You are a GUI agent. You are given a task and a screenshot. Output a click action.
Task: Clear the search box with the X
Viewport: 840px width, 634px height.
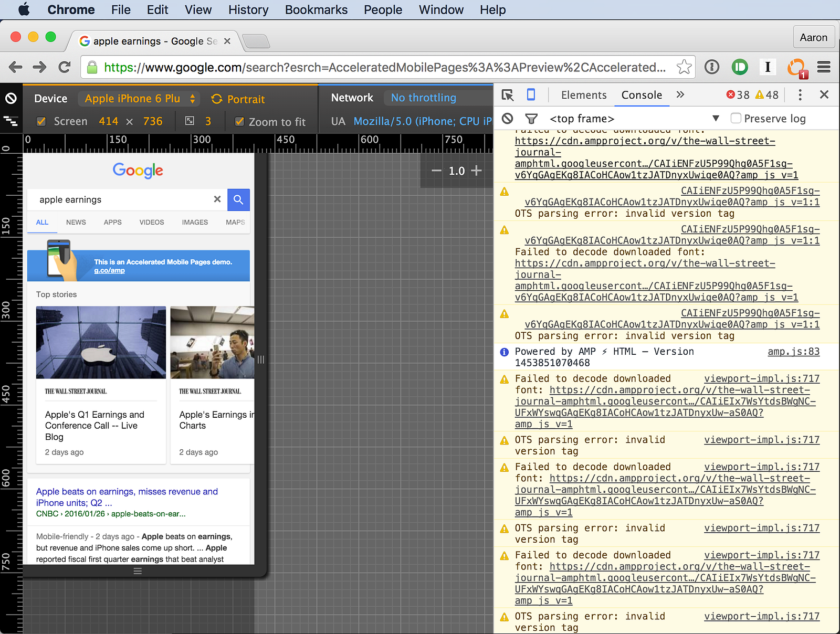[217, 199]
